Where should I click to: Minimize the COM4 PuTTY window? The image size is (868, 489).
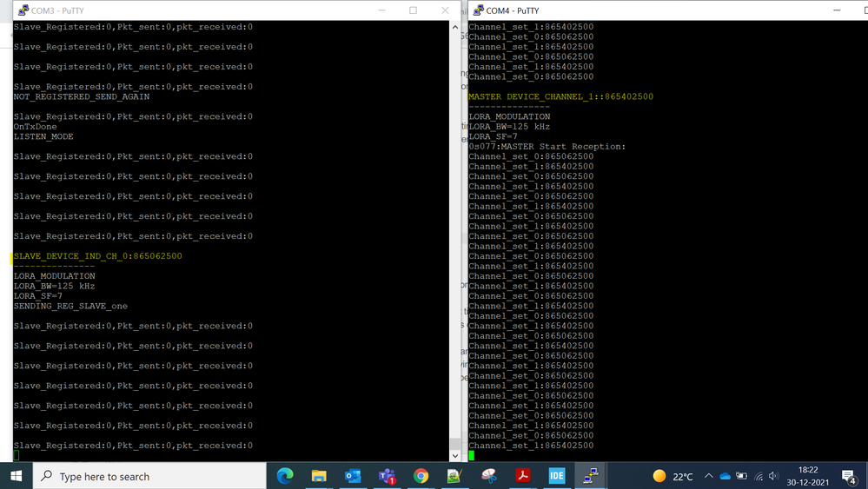[837, 10]
